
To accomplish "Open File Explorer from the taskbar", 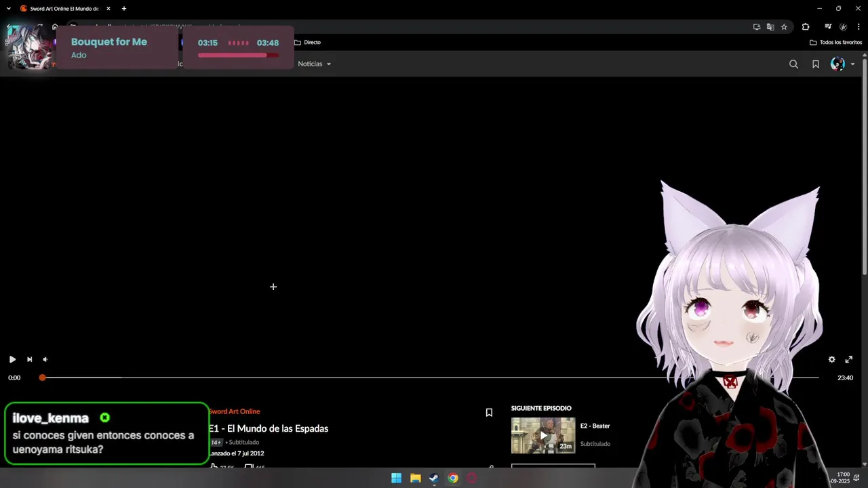I will (x=416, y=479).
